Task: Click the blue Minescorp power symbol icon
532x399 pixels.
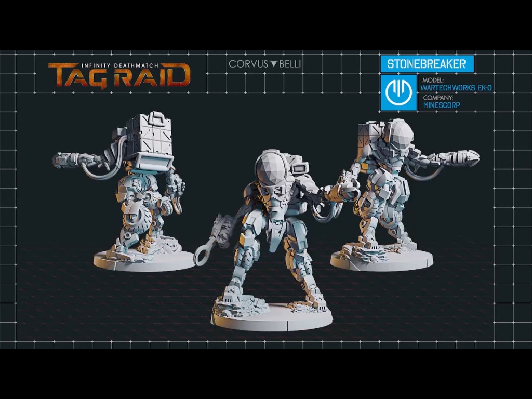Action: tap(398, 92)
